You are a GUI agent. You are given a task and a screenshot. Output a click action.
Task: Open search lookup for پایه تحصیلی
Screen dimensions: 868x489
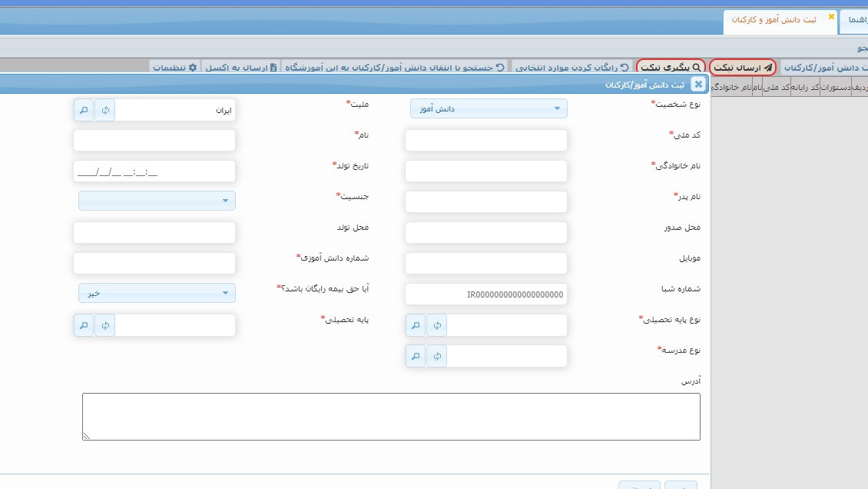coord(84,325)
